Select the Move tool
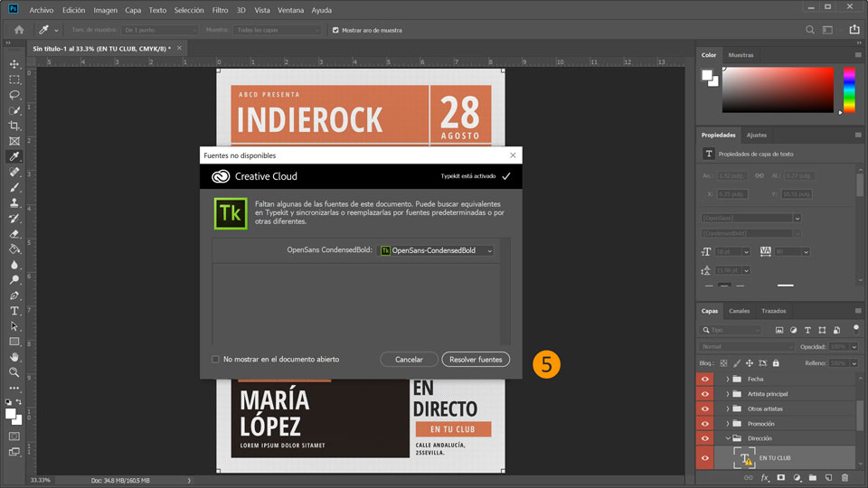The width and height of the screenshot is (868, 488). 14,64
